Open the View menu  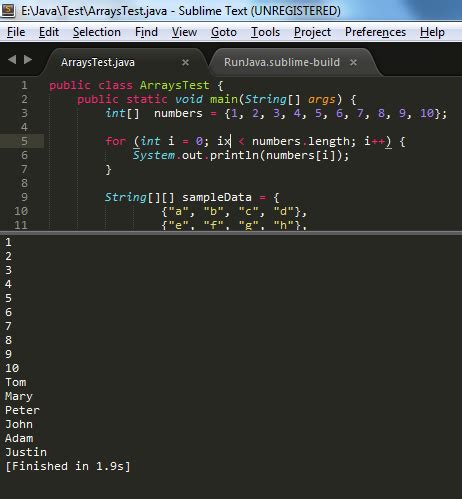click(184, 32)
